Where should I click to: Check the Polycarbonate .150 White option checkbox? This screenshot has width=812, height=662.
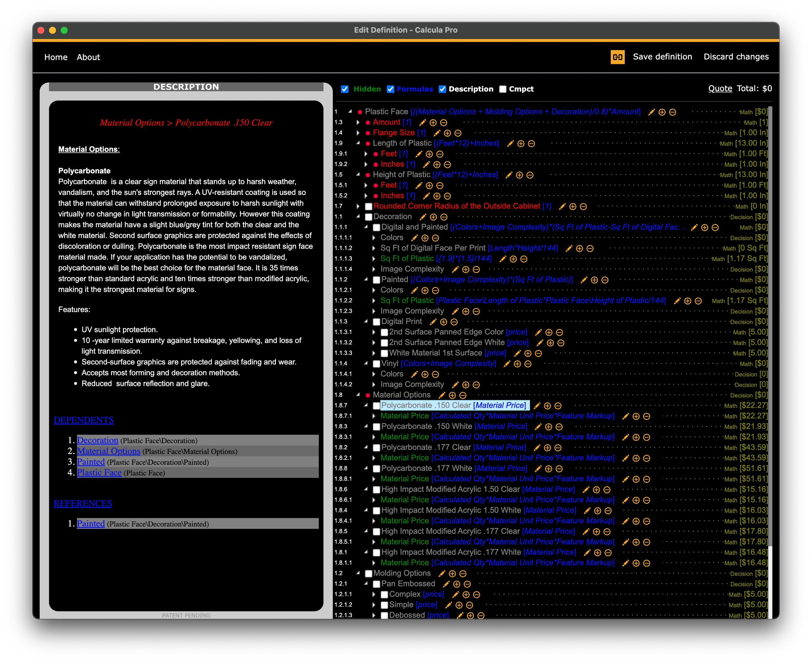376,427
